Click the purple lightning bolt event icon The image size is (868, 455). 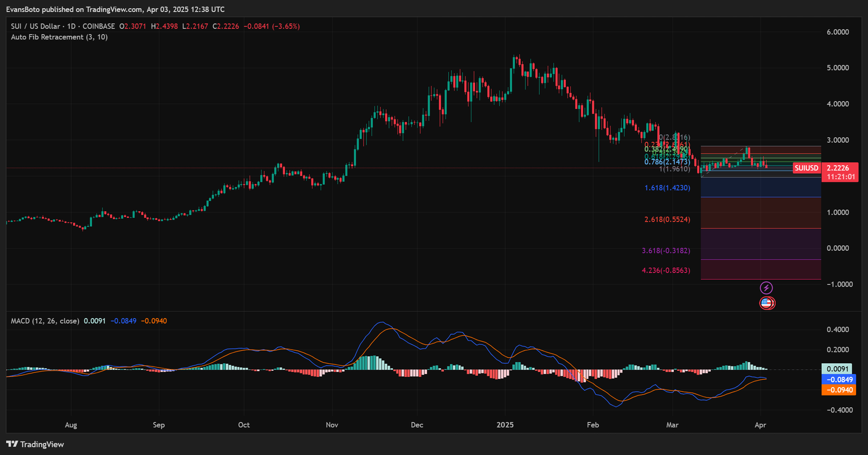click(766, 288)
